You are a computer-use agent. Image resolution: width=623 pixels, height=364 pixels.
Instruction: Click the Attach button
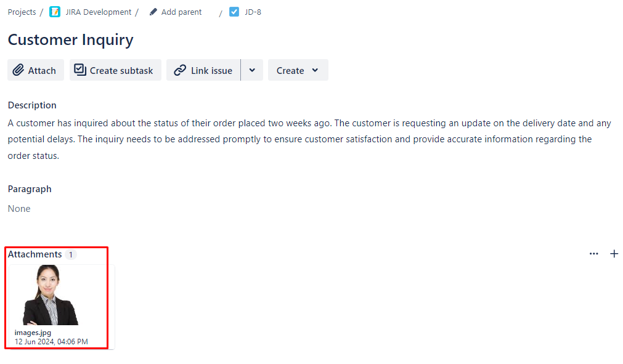36,70
